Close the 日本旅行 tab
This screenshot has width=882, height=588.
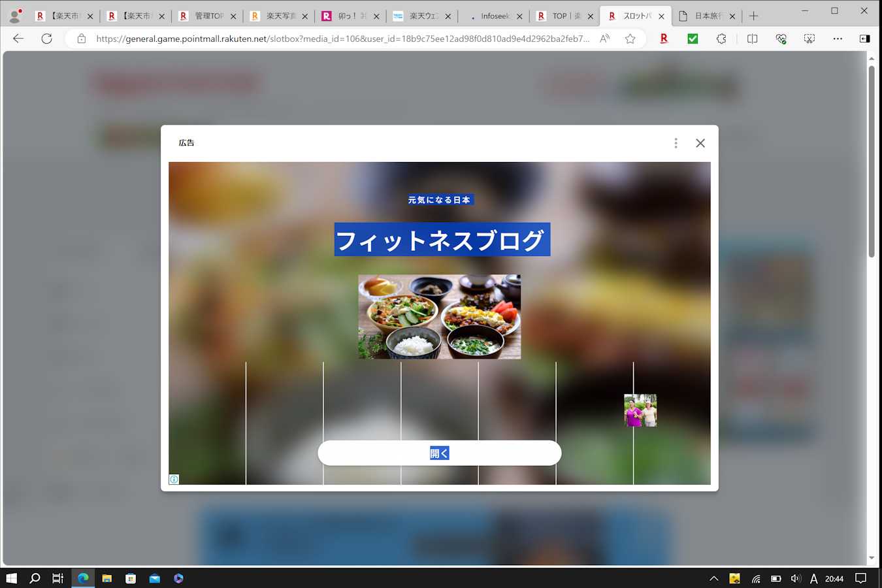732,16
